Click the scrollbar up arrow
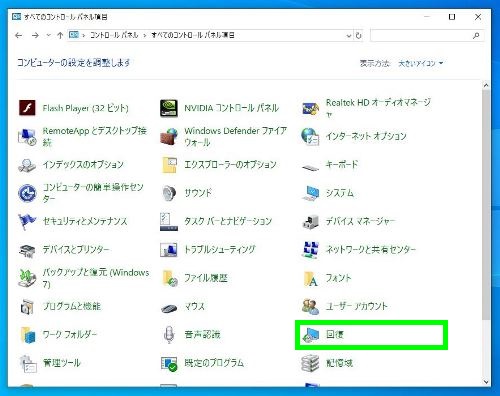This screenshot has width=500, height=396. click(486, 85)
